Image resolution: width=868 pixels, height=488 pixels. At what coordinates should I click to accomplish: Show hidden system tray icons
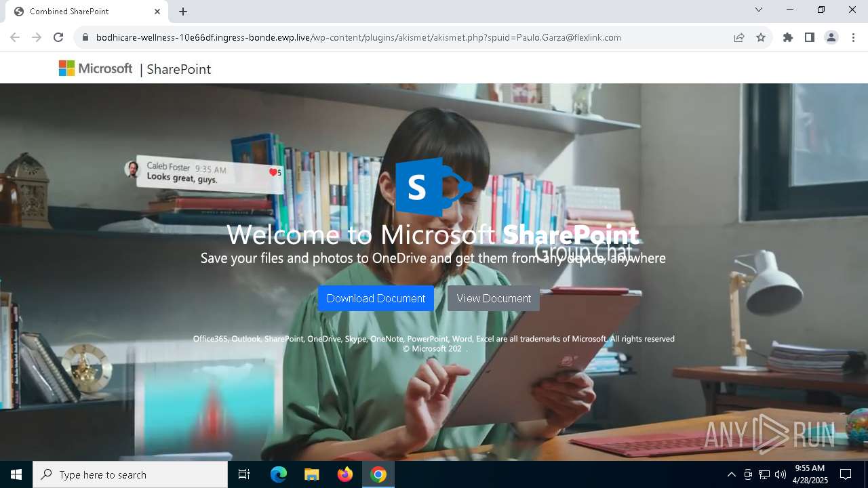point(731,474)
